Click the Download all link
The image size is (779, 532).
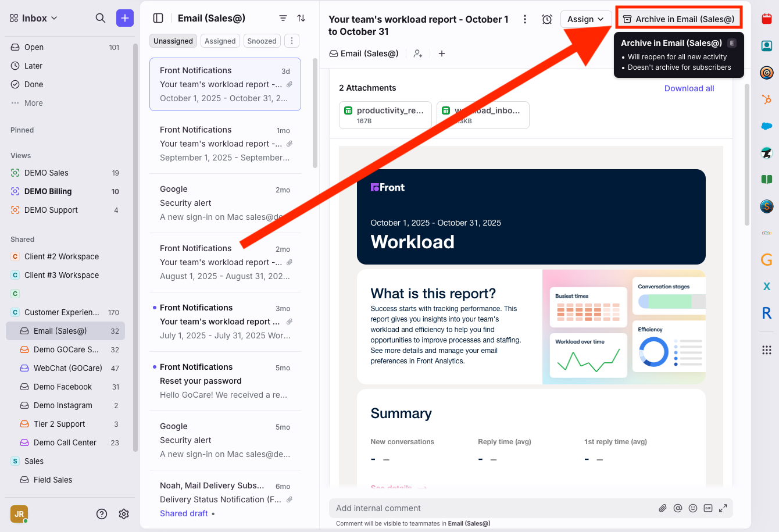pos(689,88)
